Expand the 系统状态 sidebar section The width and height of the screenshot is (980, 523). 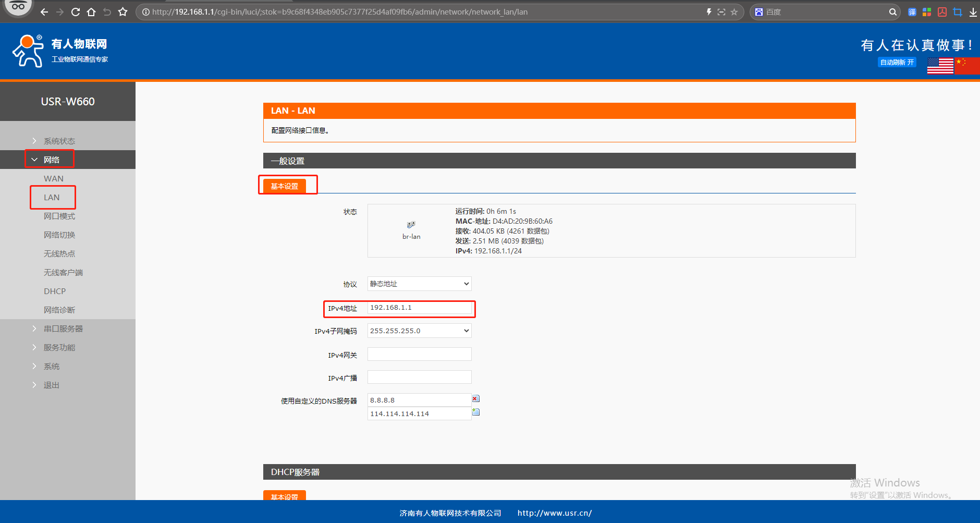(x=59, y=141)
